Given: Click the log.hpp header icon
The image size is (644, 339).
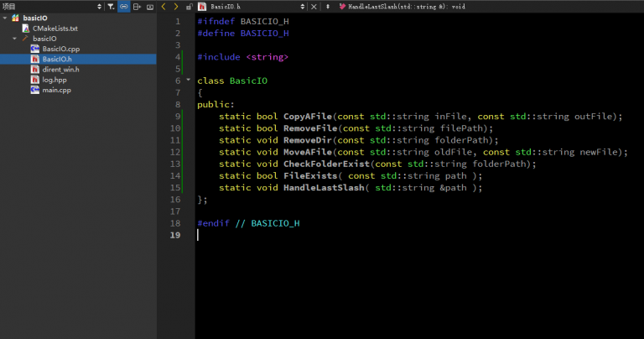Looking at the screenshot, I should pyautogui.click(x=35, y=80).
